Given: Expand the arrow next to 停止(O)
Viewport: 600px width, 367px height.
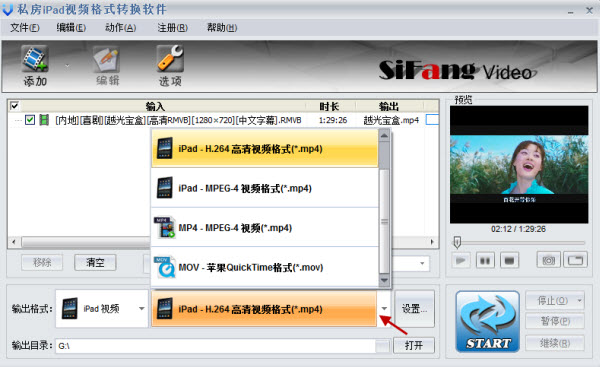Looking at the screenshot, I should coord(580,300).
